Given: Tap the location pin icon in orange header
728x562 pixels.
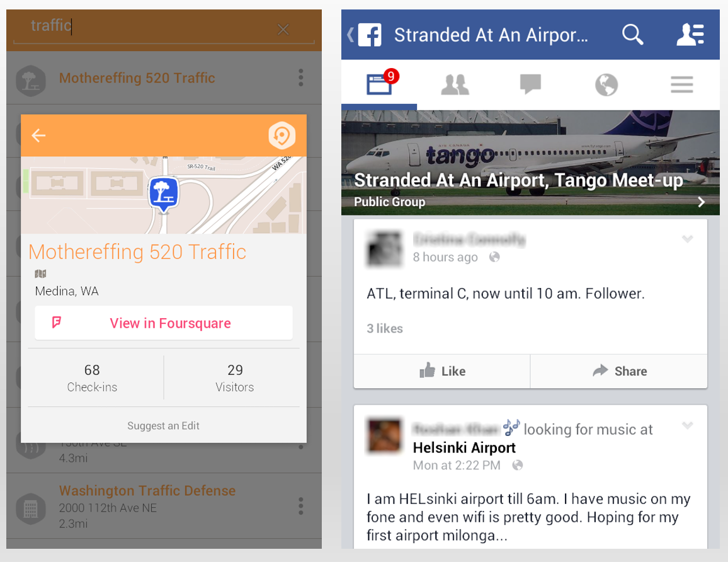Looking at the screenshot, I should pos(282,135).
